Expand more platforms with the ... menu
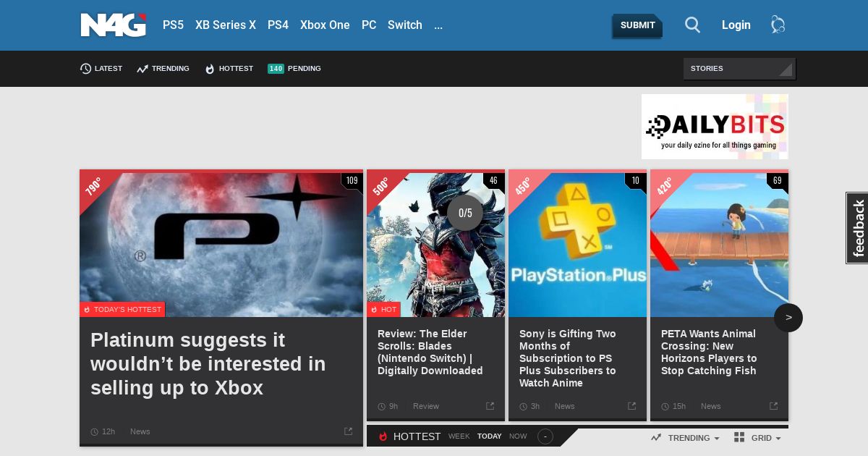This screenshot has width=868, height=456. (438, 25)
